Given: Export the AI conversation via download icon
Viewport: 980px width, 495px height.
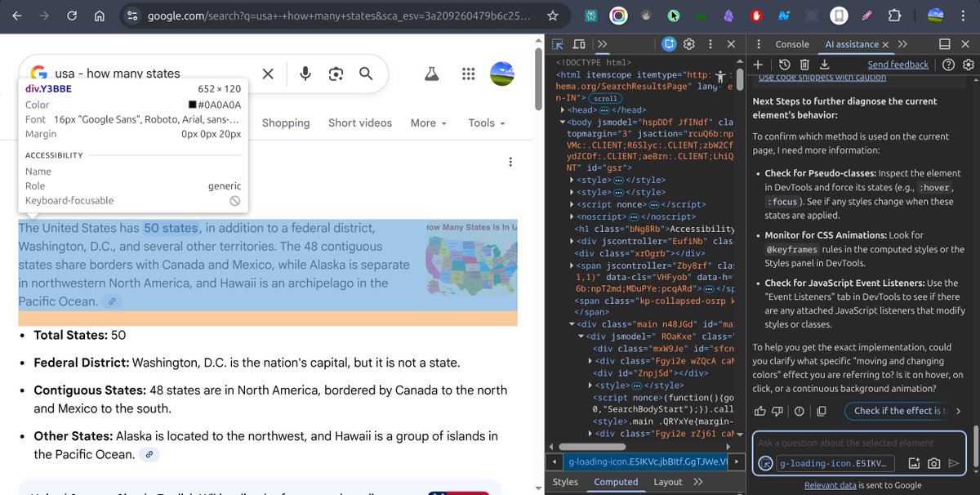Looking at the screenshot, I should [825, 65].
